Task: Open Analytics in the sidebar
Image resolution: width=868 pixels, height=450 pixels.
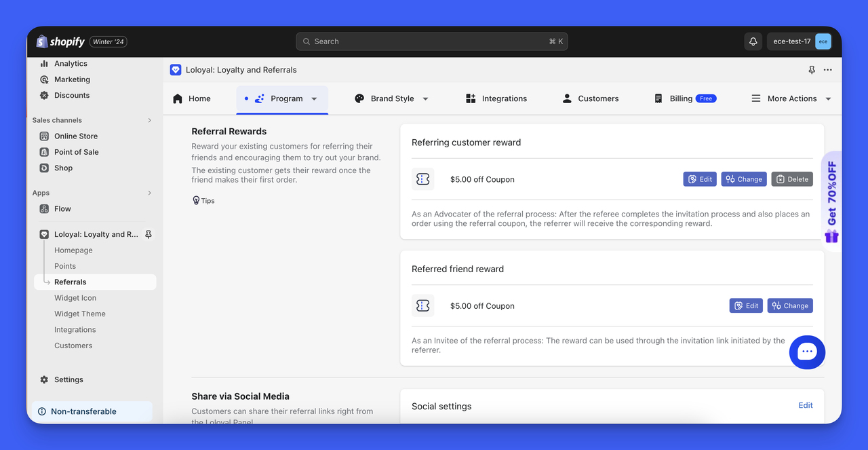Action: (x=71, y=64)
